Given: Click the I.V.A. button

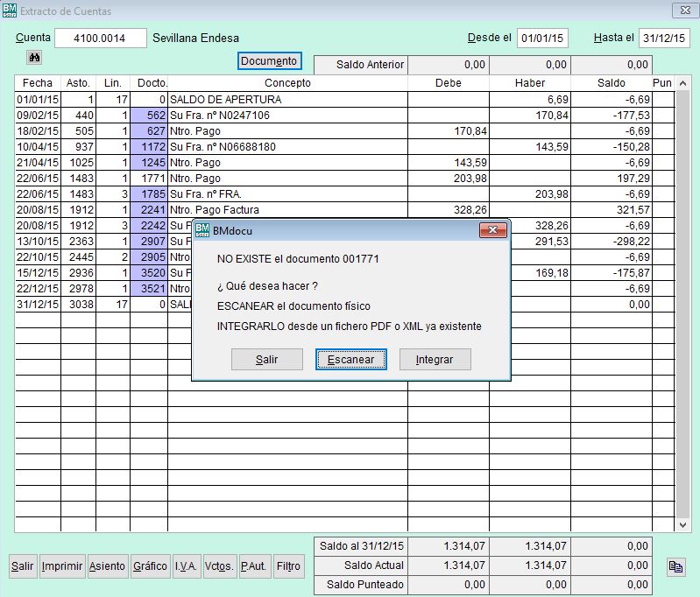Looking at the screenshot, I should [185, 566].
